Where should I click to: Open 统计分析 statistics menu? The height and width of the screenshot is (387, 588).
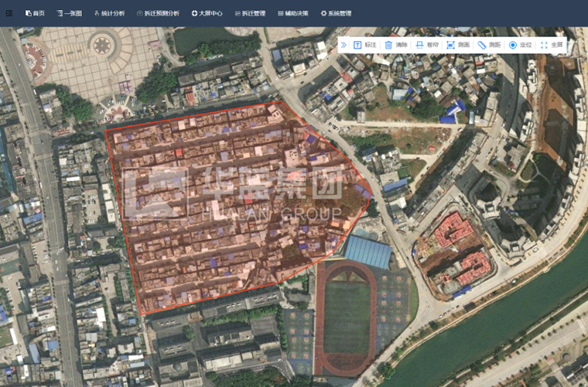(108, 13)
